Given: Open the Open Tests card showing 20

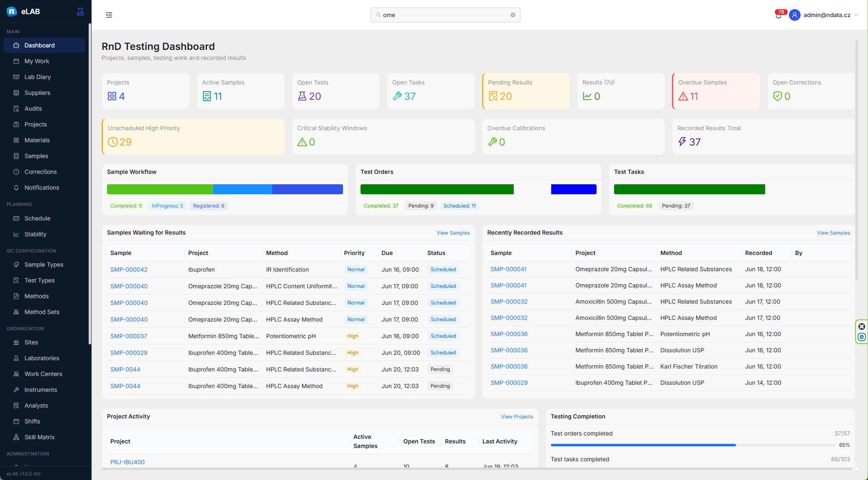Looking at the screenshot, I should click(x=336, y=91).
